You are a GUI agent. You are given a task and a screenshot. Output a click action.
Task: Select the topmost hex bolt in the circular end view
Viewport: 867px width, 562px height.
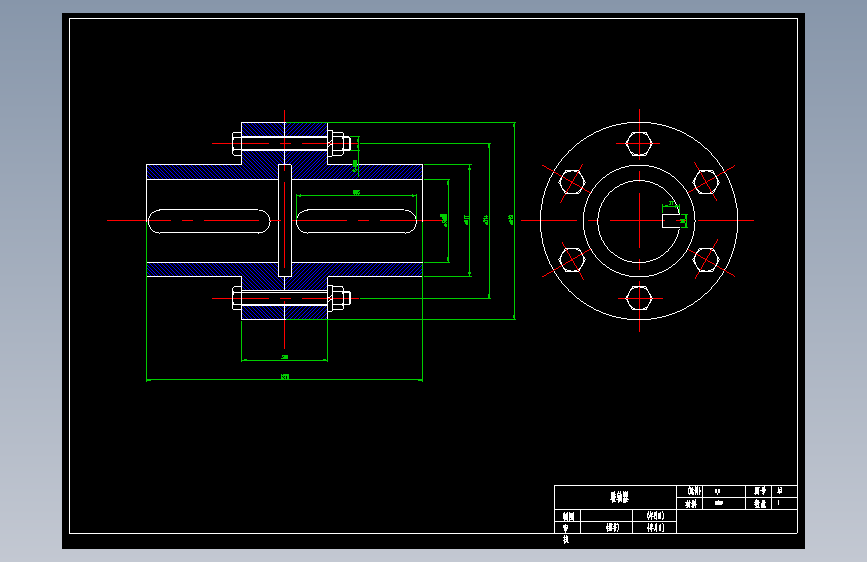639,144
